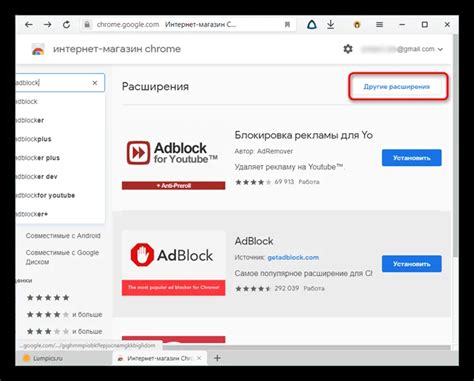Image resolution: width=474 pixels, height=381 pixels.
Task: Click 'Автор: AdRemover' text
Action: pyautogui.click(x=264, y=151)
